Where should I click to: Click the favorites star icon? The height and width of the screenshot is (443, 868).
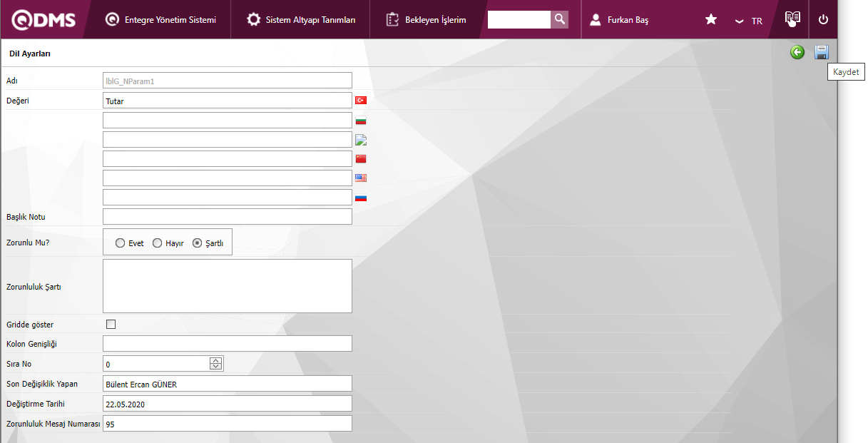point(711,20)
